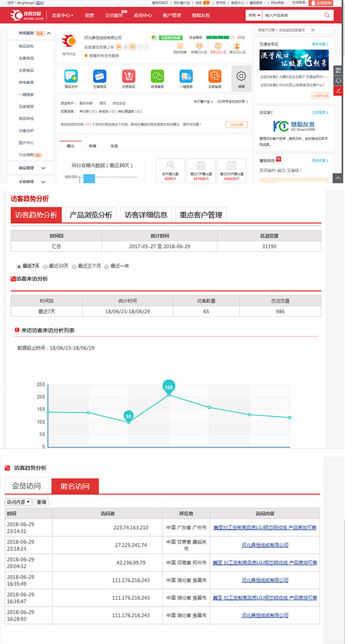Click the 查询 button
Screen dimensions: 345x644
tap(41, 502)
